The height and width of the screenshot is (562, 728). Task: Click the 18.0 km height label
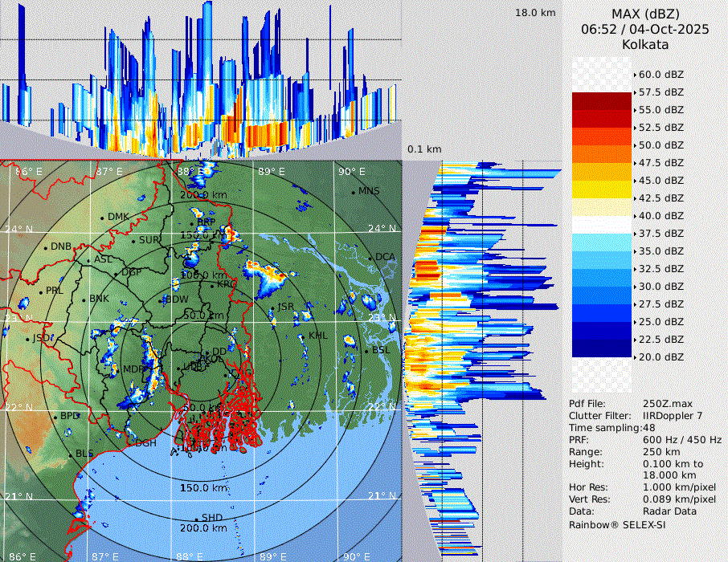pos(535,13)
